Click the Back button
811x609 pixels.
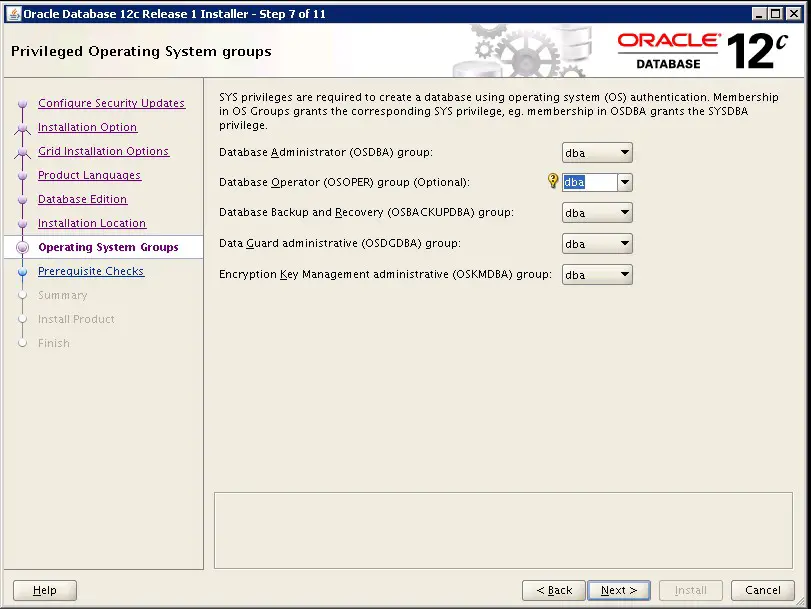pyautogui.click(x=554, y=590)
